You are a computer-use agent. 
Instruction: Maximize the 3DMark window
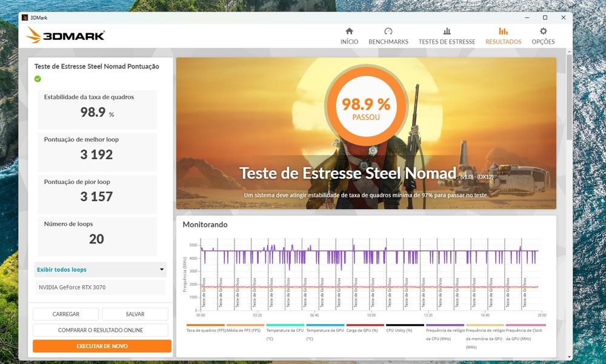coord(545,18)
